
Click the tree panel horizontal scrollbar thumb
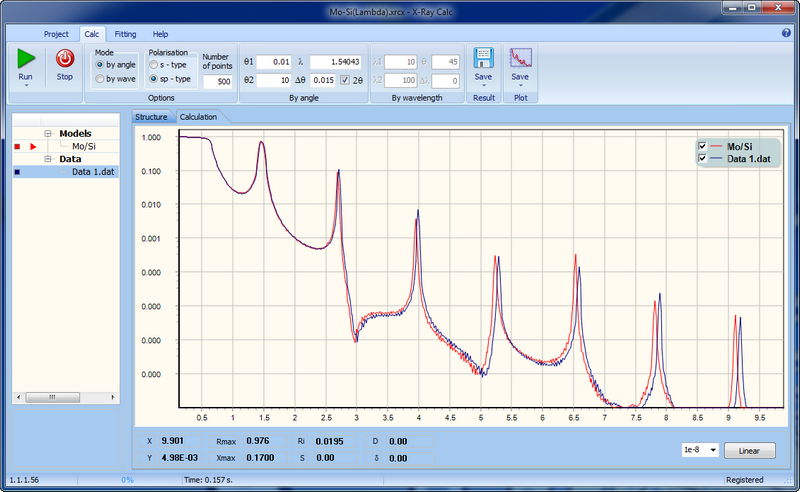(x=53, y=397)
